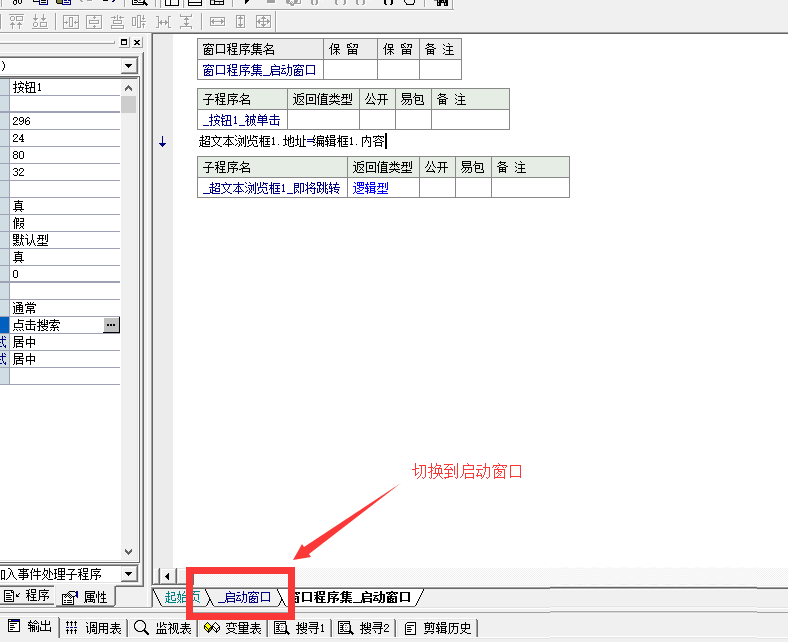Open the 变量表 bottom tab
Viewport: 788px width, 642px height.
pos(233,627)
